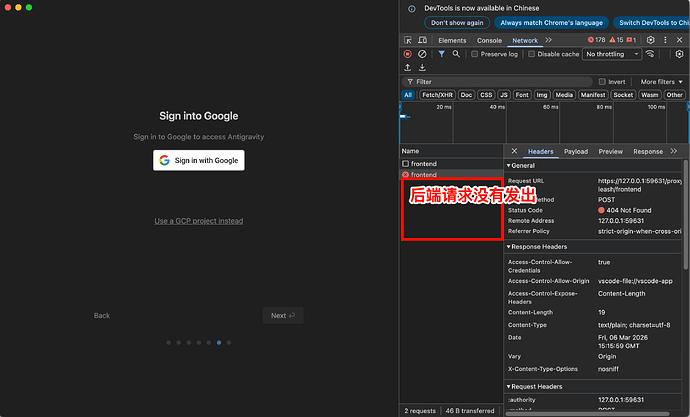Filter by Manifest requests
The height and width of the screenshot is (417, 690).
pyautogui.click(x=593, y=95)
